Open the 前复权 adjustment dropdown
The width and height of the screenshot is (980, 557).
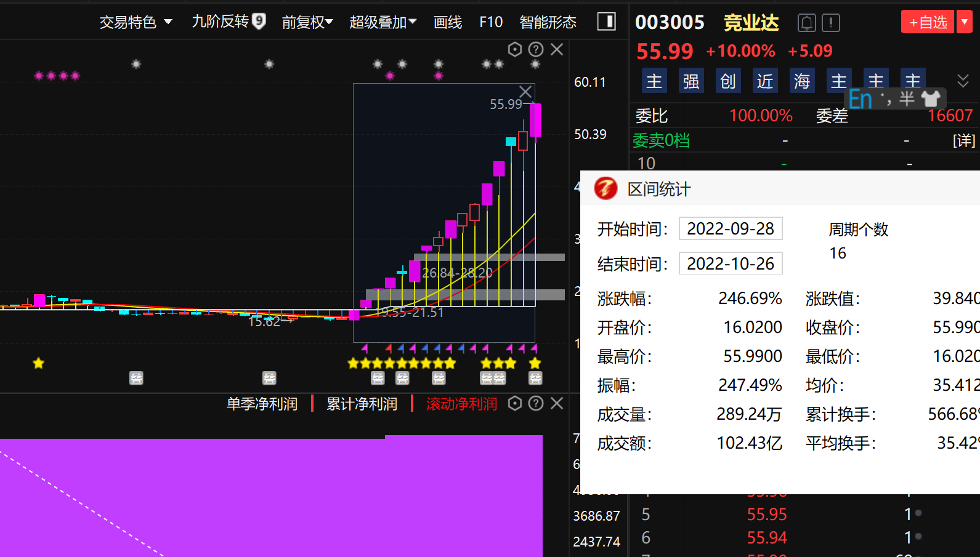click(307, 22)
